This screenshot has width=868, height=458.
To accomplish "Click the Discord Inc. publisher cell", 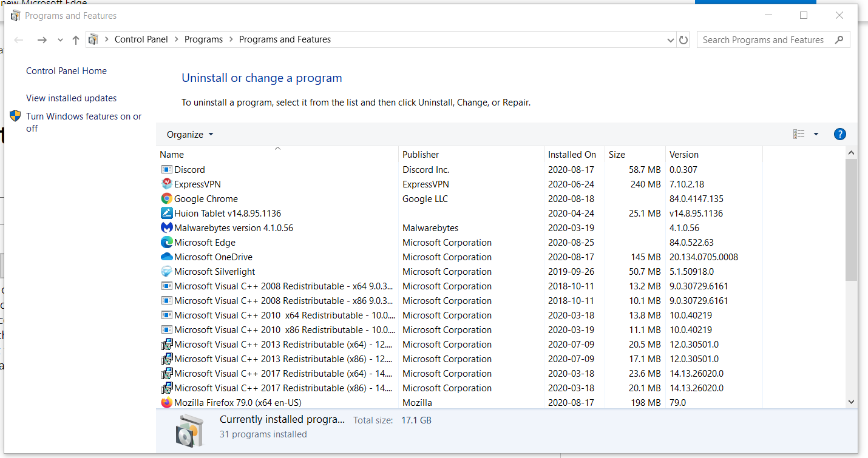I will pyautogui.click(x=426, y=170).
